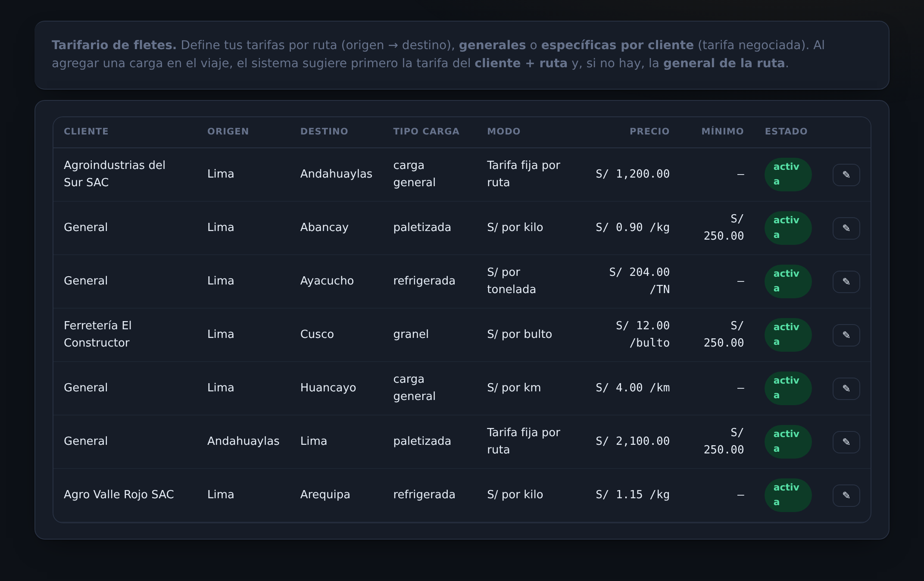Screen dimensions: 924x581
Task: Click the MÍNIMO column header
Action: [x=722, y=131]
